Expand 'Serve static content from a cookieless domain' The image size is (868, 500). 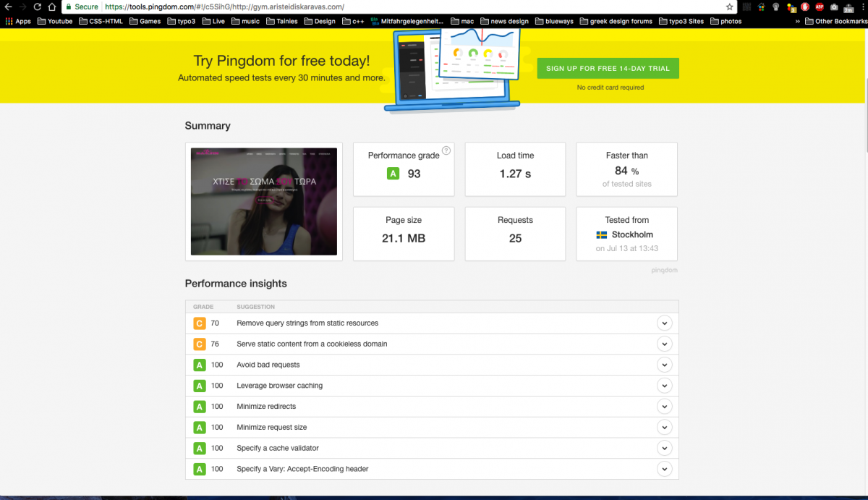point(664,344)
